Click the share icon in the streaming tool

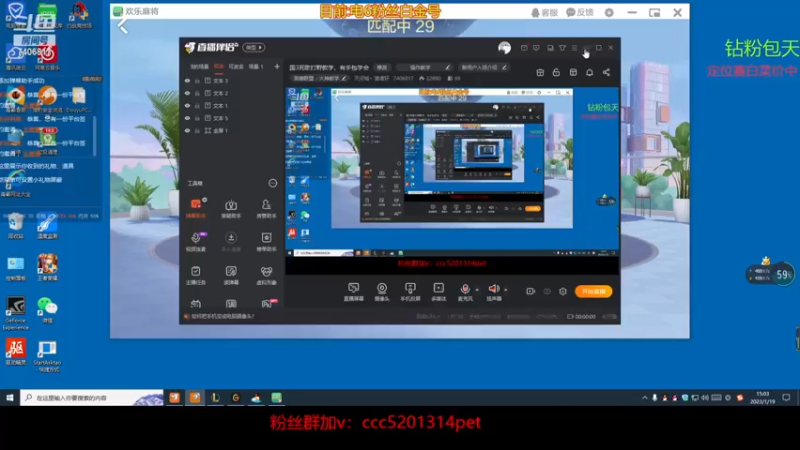pyautogui.click(x=606, y=72)
